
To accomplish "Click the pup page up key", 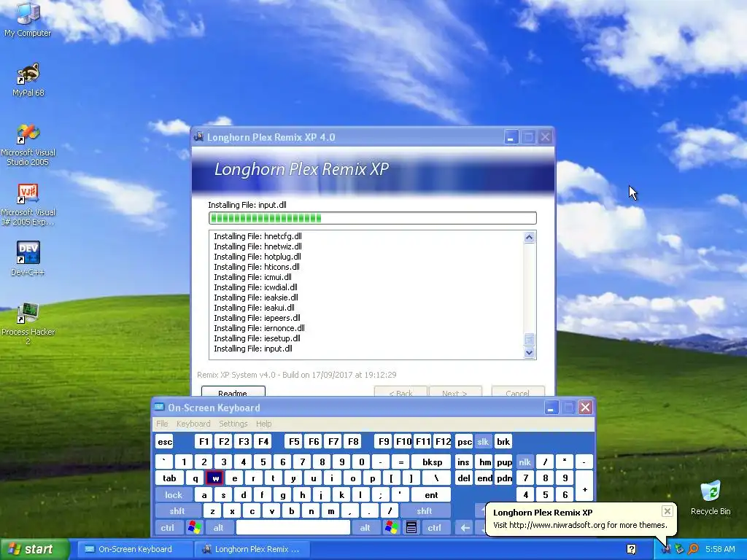I will coord(504,462).
